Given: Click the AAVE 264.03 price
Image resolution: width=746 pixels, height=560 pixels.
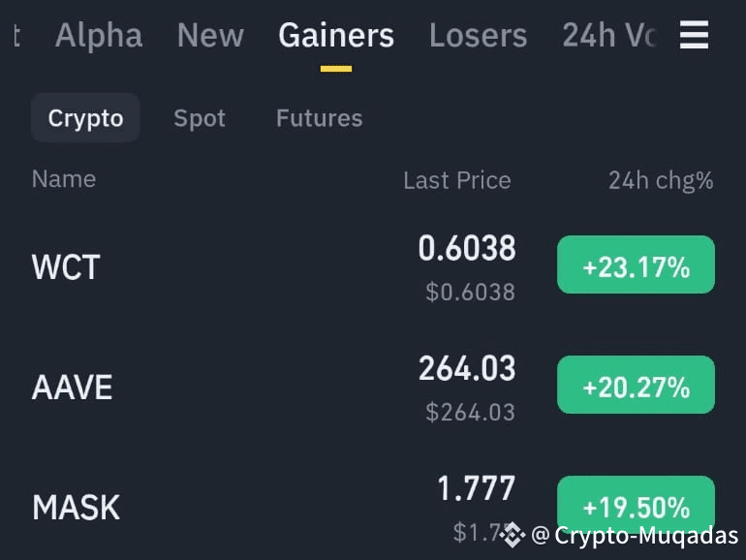Looking at the screenshot, I should tap(467, 368).
